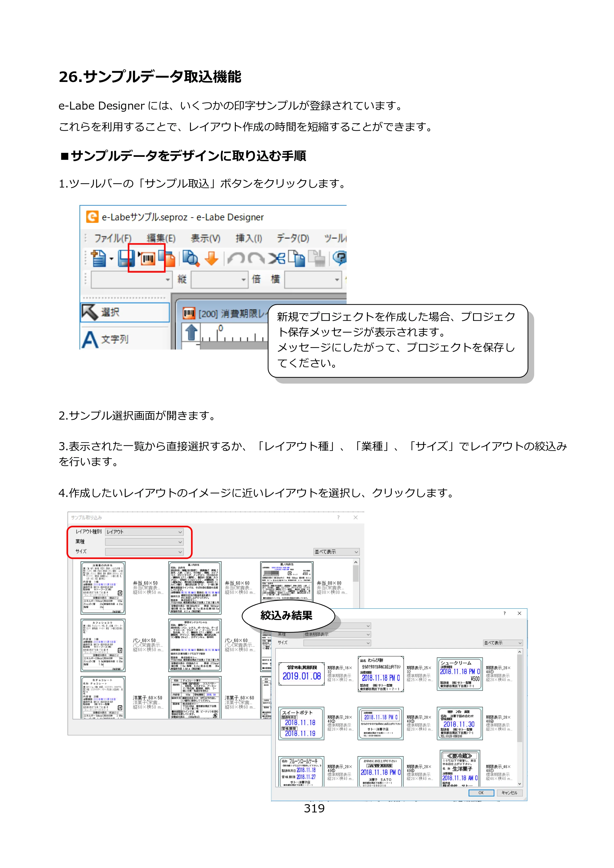Click the ? help button in results dialog
Viewport: 614px width, 868px height.
504,614
